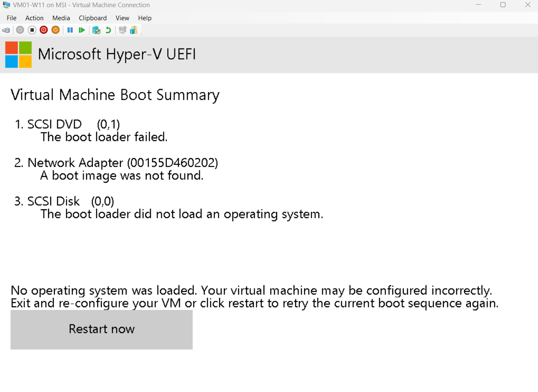Turn off the VM with the stop icon
The width and height of the screenshot is (538, 392).
pos(32,30)
